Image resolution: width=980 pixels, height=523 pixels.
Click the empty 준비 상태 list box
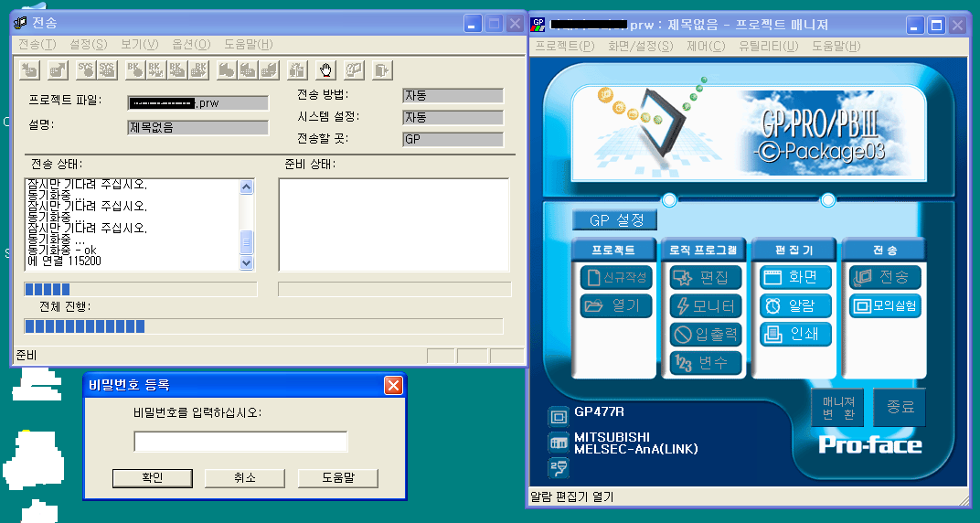point(394,225)
